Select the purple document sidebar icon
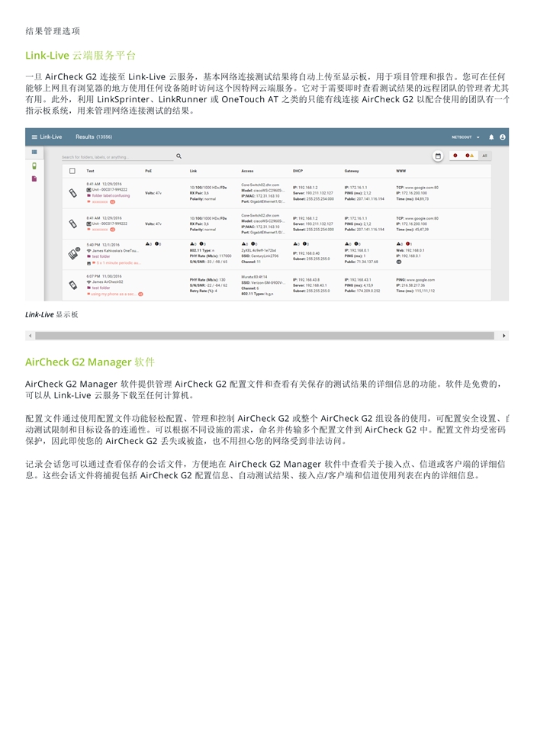Image resolution: width=534 pixels, height=756 pixels. 34,179
